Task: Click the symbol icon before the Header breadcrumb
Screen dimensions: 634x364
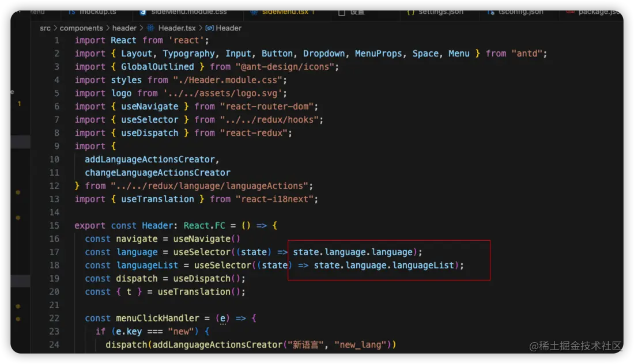Action: pos(209,28)
